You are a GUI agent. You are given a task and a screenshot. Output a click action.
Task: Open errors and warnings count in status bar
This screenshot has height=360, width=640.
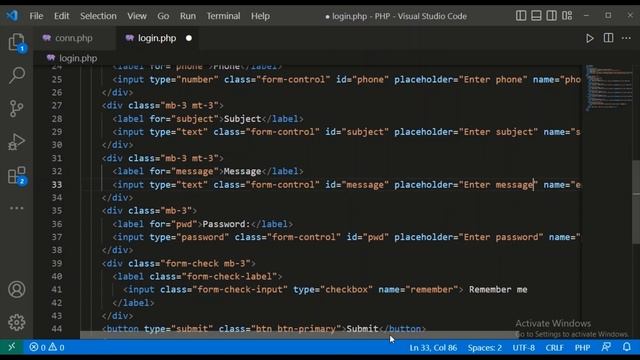pyautogui.click(x=47, y=347)
